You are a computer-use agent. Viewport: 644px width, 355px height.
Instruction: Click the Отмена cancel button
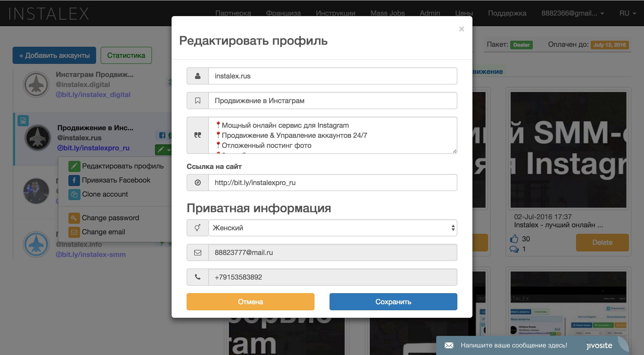coord(250,301)
